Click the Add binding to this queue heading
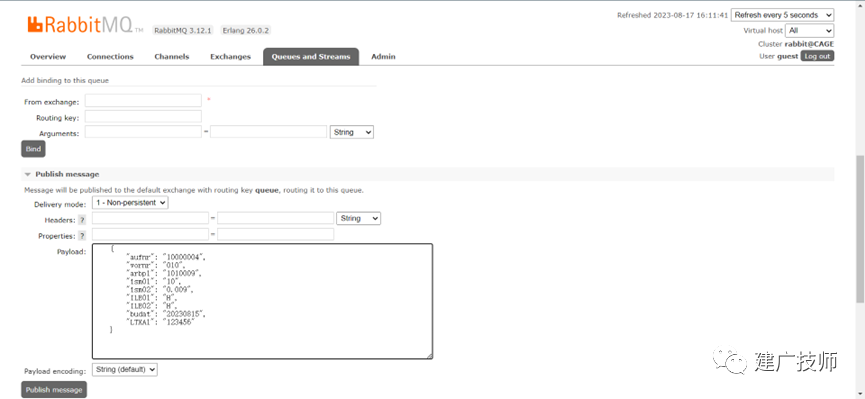This screenshot has height=399, width=865. [65, 81]
